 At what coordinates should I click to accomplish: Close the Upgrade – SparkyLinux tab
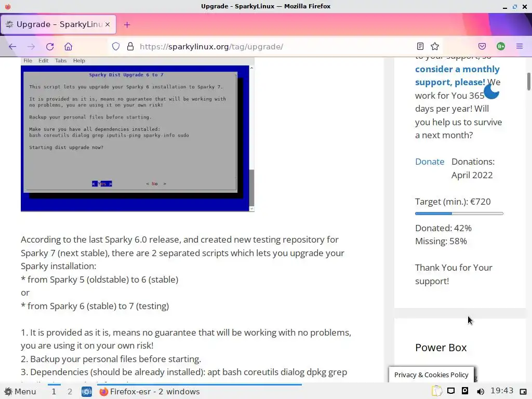108,24
